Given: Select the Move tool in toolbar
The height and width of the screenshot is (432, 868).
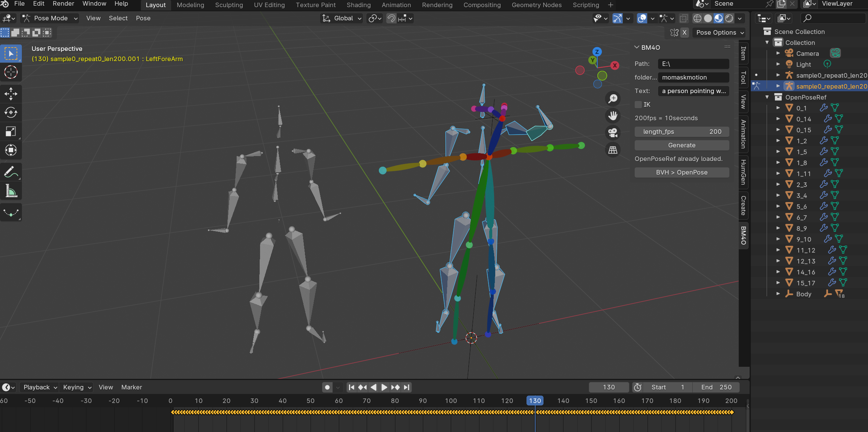Looking at the screenshot, I should point(11,93).
